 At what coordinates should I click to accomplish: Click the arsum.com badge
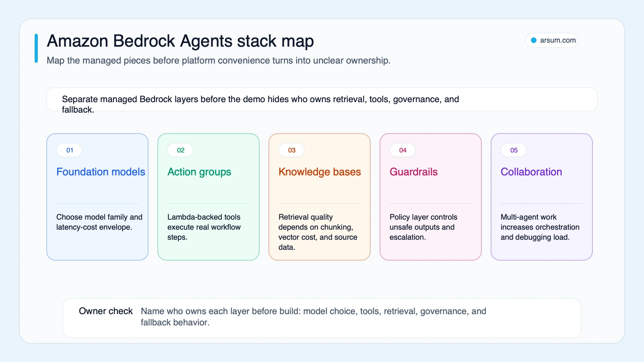click(x=552, y=40)
